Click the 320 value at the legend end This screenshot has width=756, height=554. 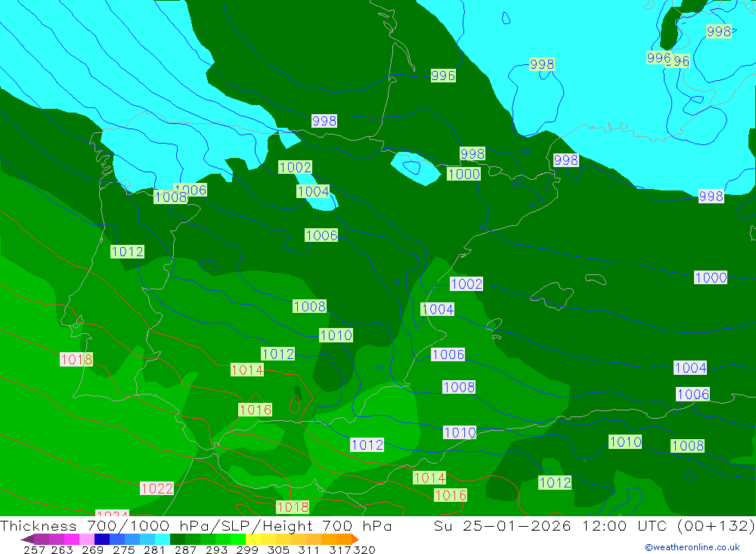coord(363,549)
